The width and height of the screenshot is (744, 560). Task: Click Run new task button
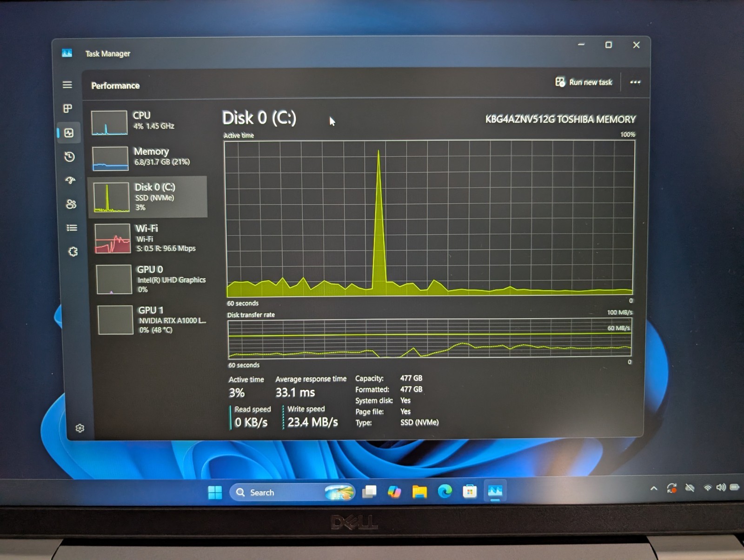click(584, 82)
